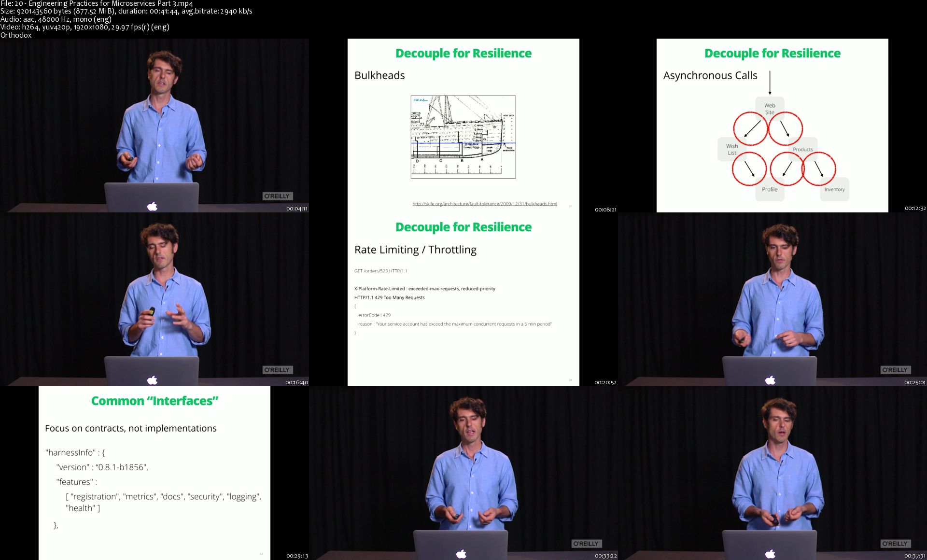Open the skife.org bulkheads link
The image size is (927, 560).
(484, 204)
